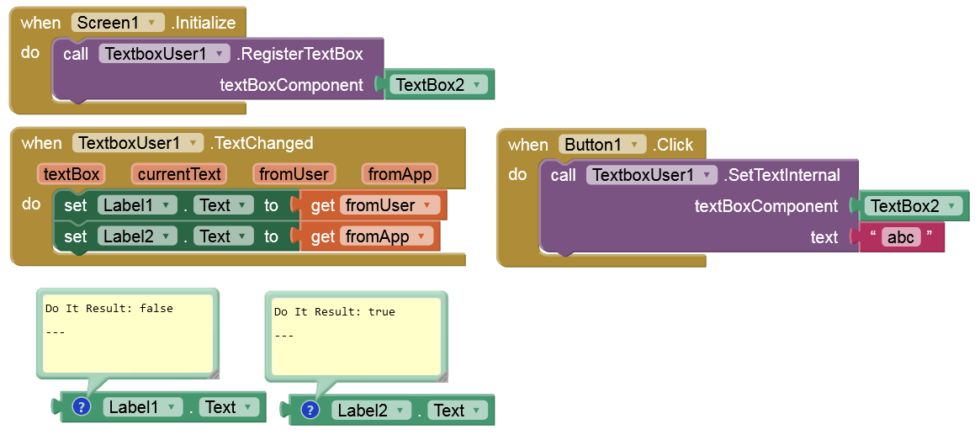Click inside the "Do It Result: true" comment
980x440 pixels.
356,336
